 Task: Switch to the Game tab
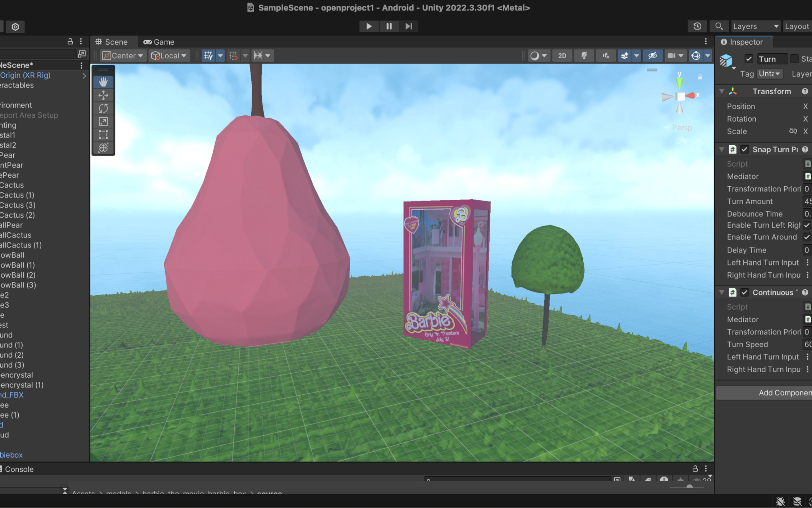159,42
